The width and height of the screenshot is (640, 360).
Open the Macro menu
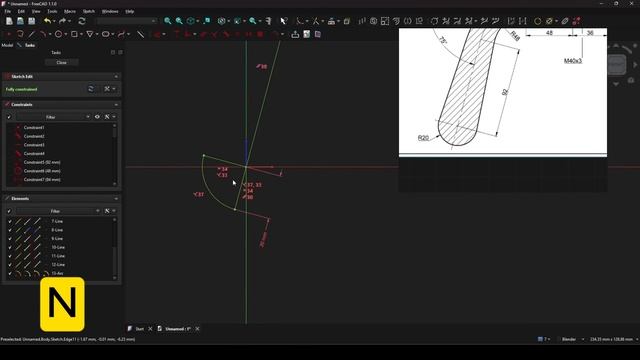(x=70, y=11)
